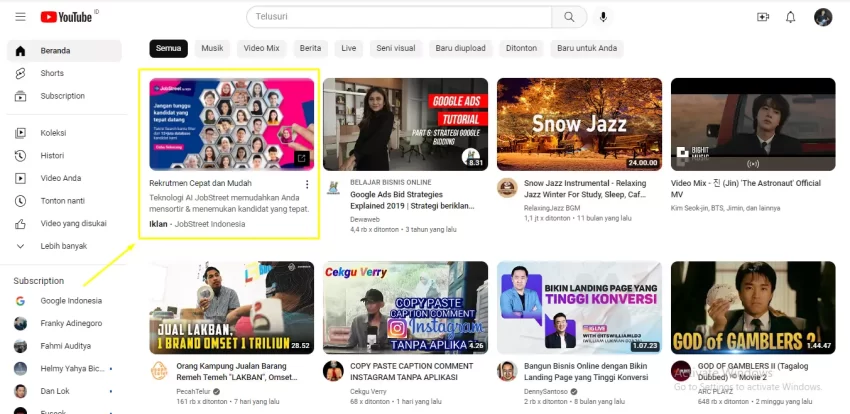Click the JobStreet ad thumbnail
The image size is (850, 414).
click(x=231, y=124)
